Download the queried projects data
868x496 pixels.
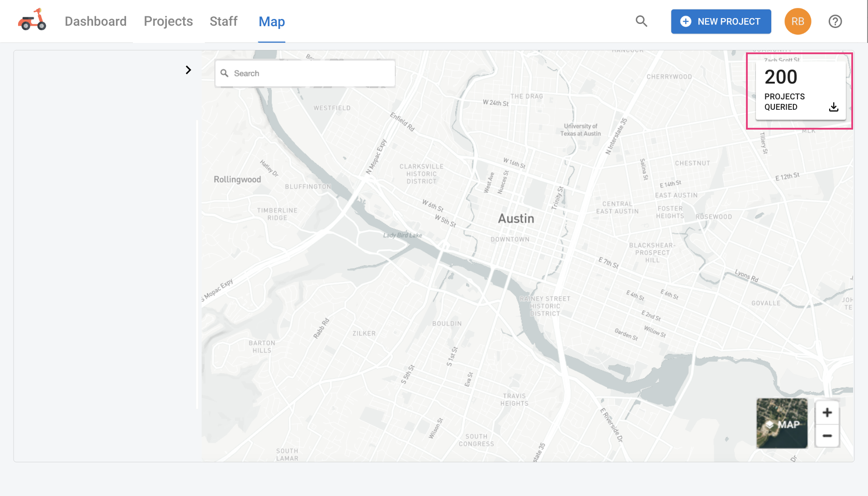[834, 107]
